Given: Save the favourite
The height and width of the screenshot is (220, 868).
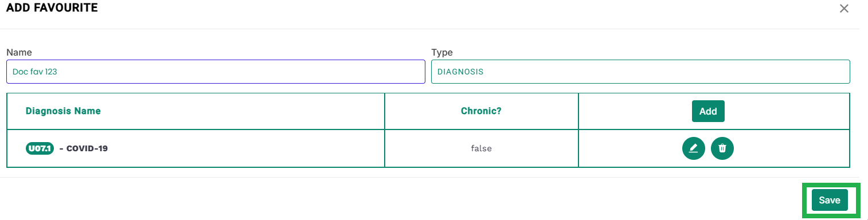Looking at the screenshot, I should (x=830, y=200).
